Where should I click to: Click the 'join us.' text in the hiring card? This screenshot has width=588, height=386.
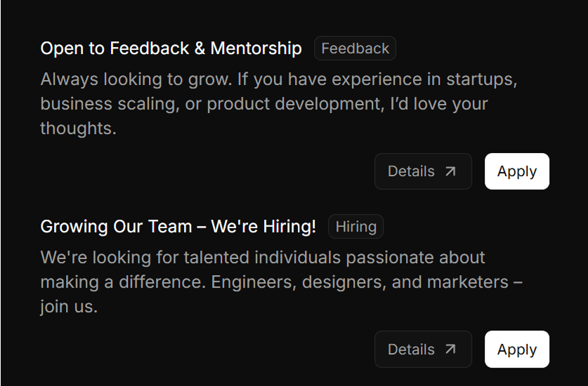coord(69,307)
